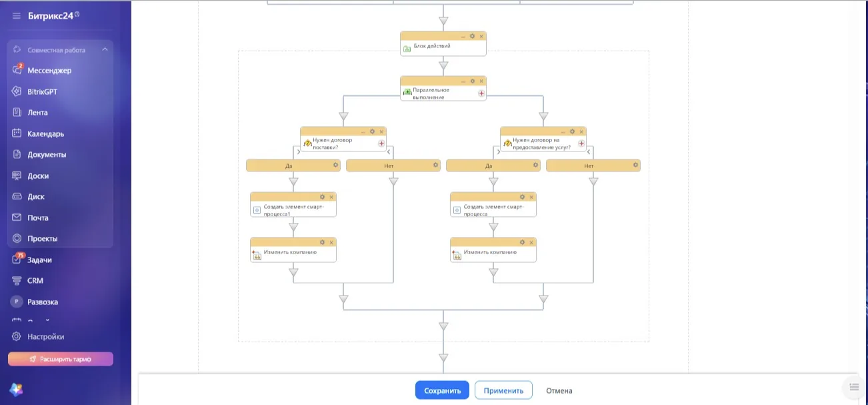Remove the Создать элемент смарт-процесса1 activity
The image size is (868, 405).
point(331,197)
